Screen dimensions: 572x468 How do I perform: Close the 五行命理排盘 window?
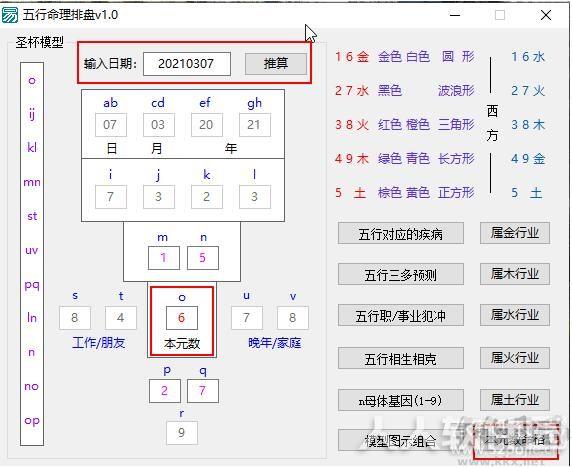click(546, 15)
